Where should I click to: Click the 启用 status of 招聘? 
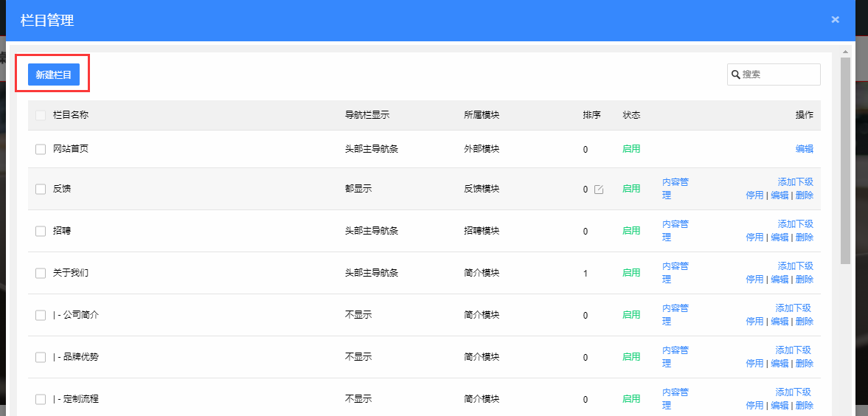click(631, 230)
